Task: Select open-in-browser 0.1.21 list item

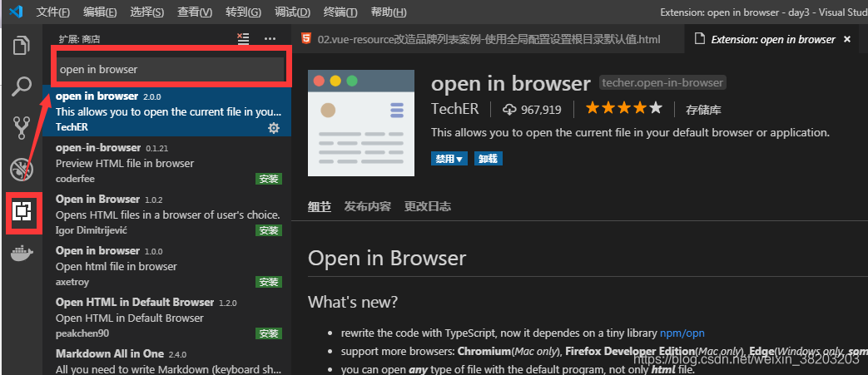Action: pyautogui.click(x=167, y=163)
